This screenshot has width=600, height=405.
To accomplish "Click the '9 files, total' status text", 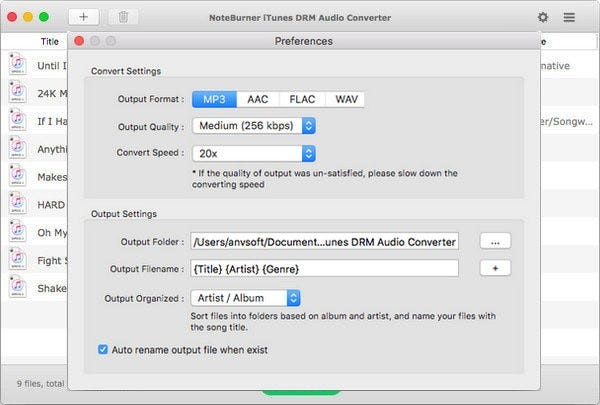I will pos(41,383).
